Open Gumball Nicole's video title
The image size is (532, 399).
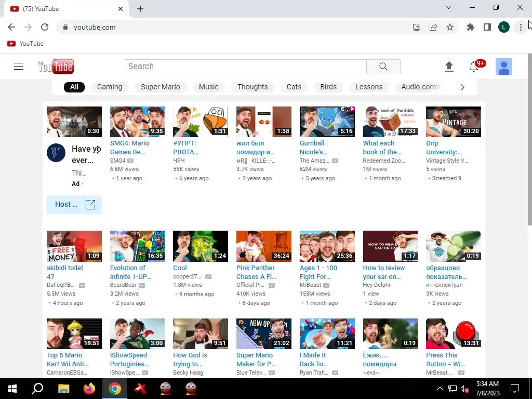click(x=313, y=148)
